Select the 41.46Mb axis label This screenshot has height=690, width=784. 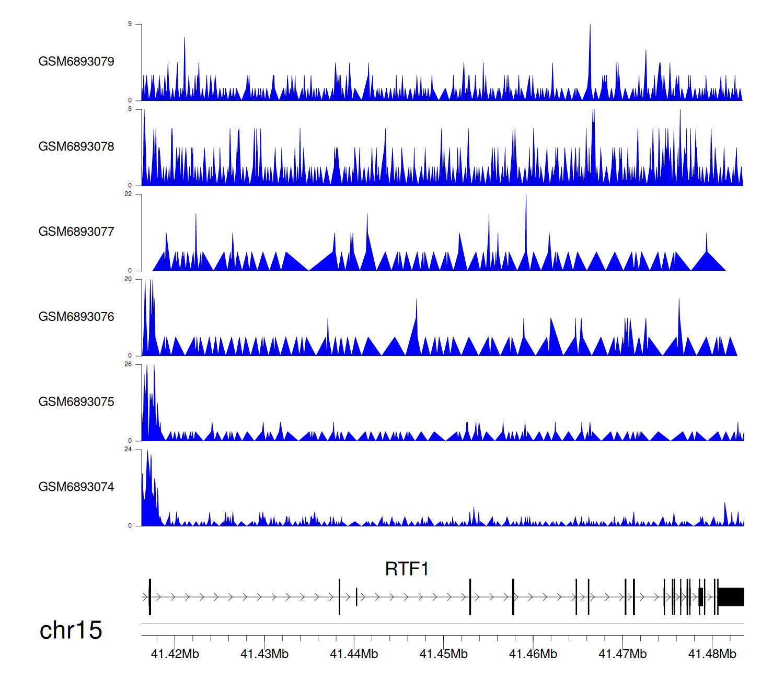[x=533, y=654]
